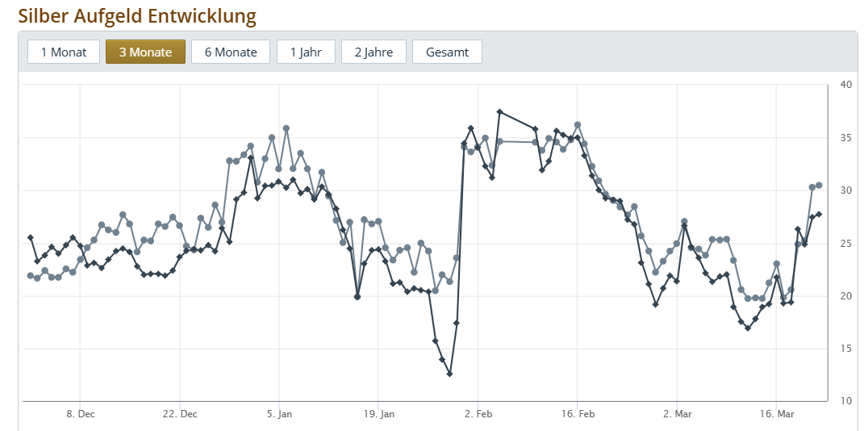Click the 16. Mar x-axis label
This screenshot has width=868, height=431.
[776, 414]
